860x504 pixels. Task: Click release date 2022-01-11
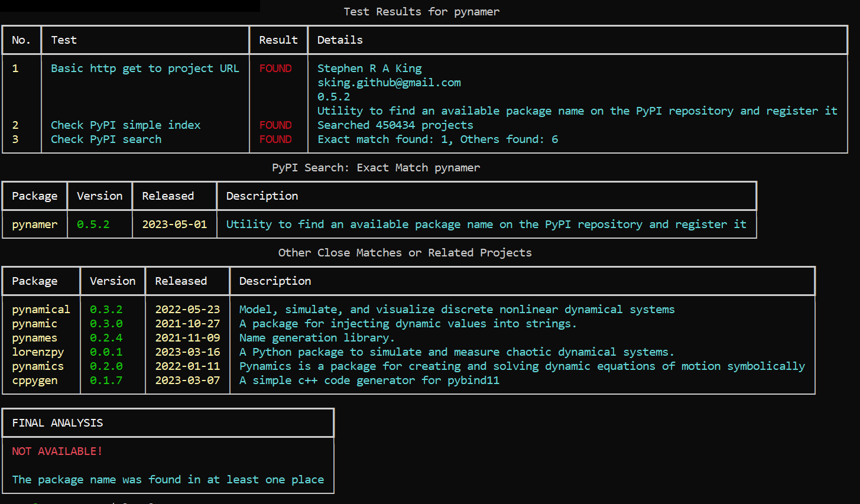point(187,366)
